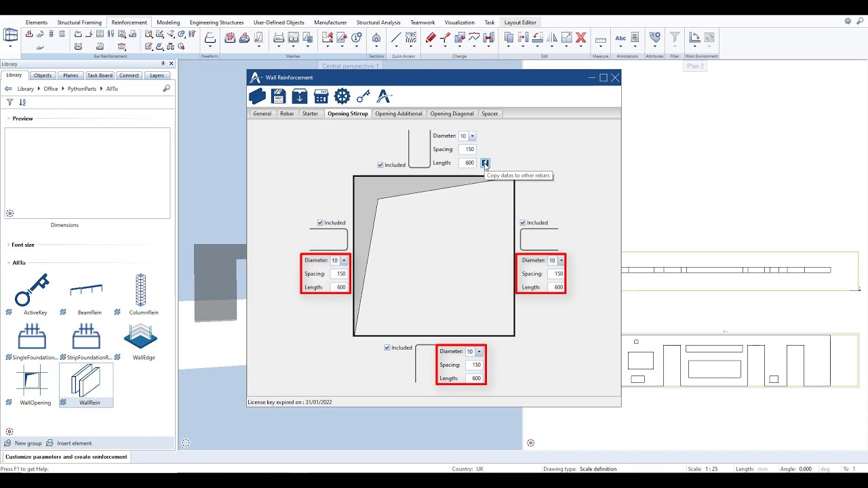Viewport: 868px width, 488px height.
Task: Click the save favorite disk icon in dialog
Action: (x=278, y=96)
